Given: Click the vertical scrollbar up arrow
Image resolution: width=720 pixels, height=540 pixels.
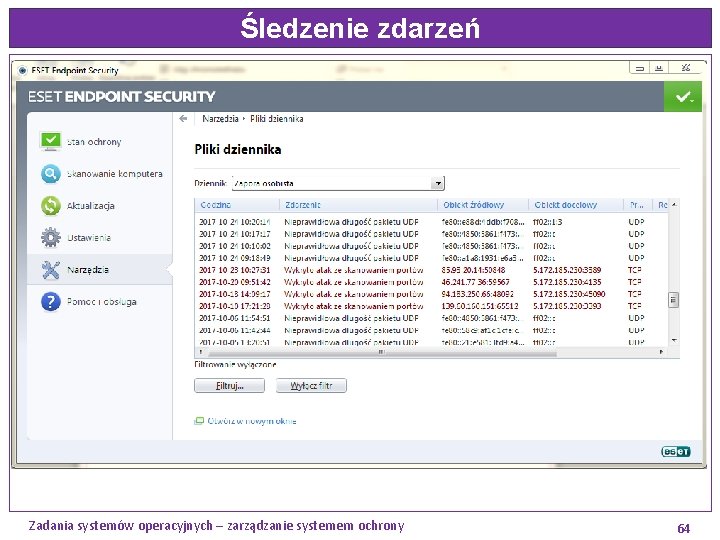Looking at the screenshot, I should tap(674, 204).
